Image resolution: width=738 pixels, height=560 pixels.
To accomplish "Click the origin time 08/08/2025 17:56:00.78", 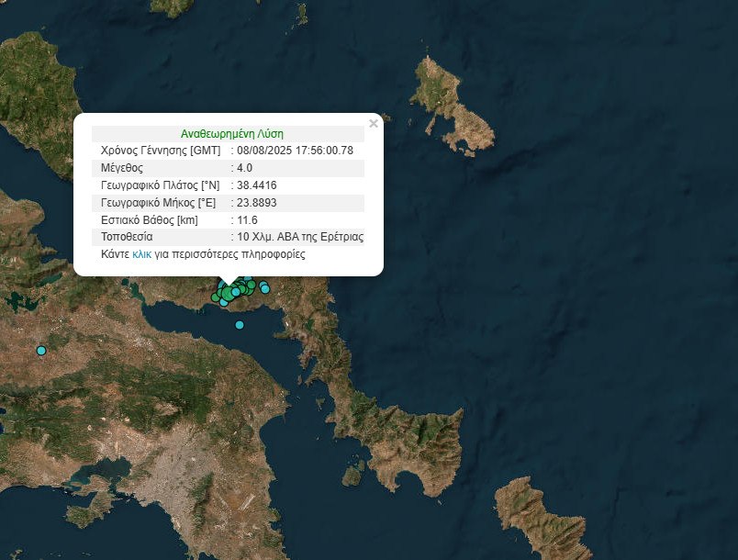I will [x=295, y=151].
